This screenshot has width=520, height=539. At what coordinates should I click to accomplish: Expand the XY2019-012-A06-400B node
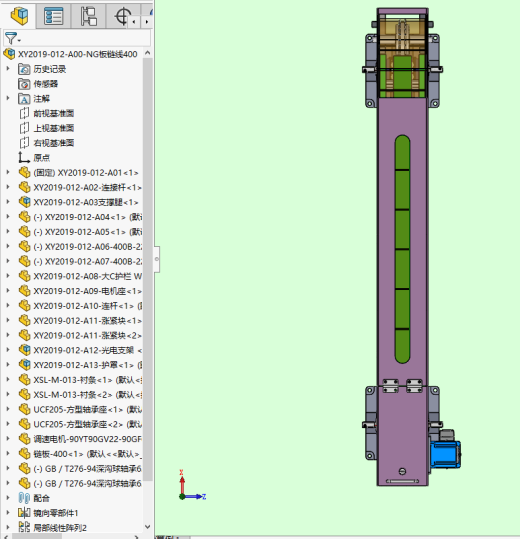click(x=8, y=246)
